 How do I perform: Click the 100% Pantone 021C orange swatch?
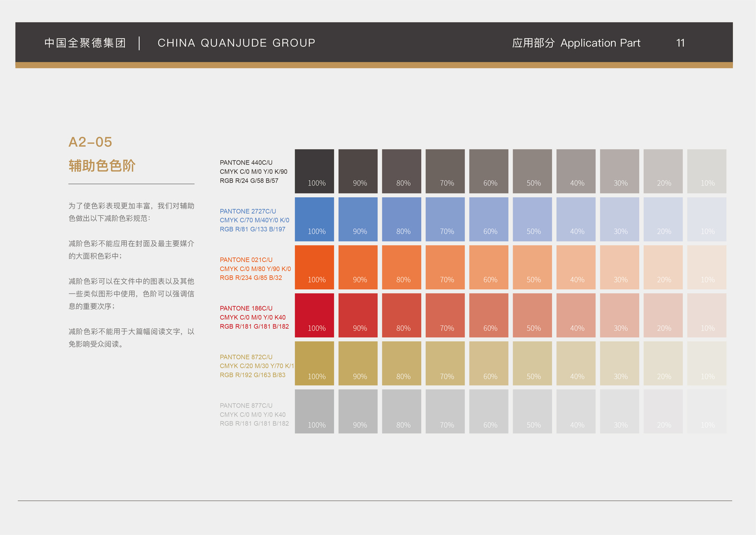314,267
